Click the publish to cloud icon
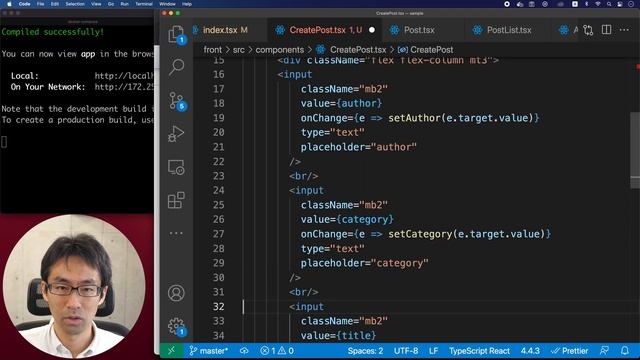The image size is (640, 360). (244, 351)
